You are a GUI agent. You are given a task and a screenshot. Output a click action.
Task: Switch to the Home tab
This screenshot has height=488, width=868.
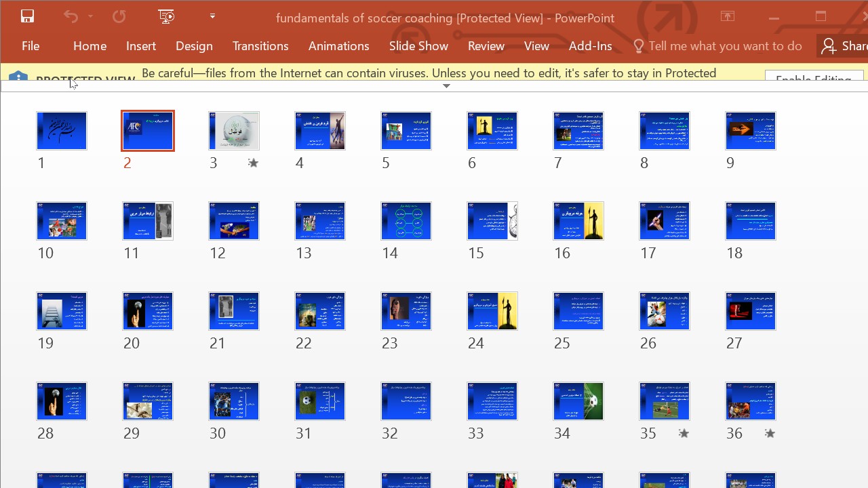pyautogui.click(x=90, y=46)
